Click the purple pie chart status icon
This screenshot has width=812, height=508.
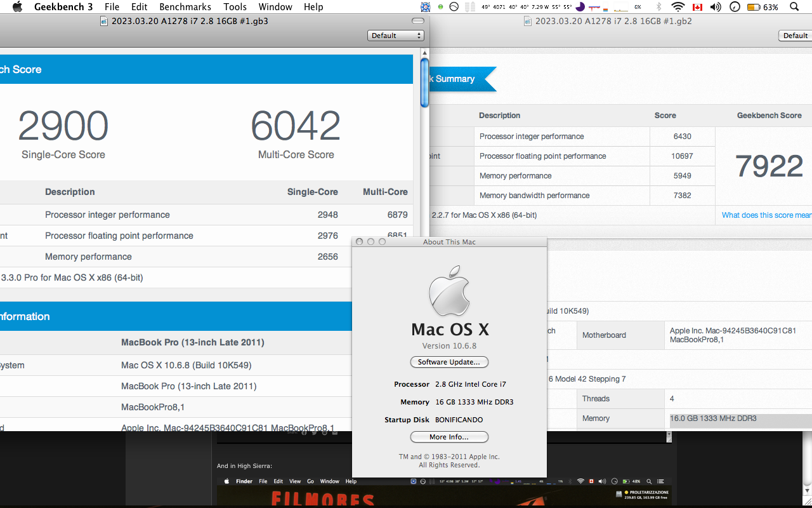point(580,7)
